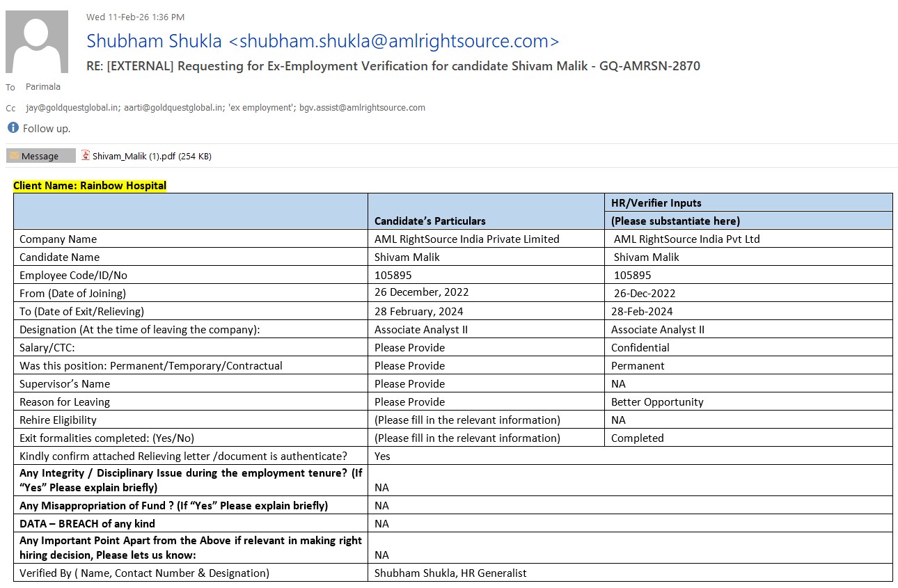Click the bgv.assist@amlrightsource.com Cc address
This screenshot has width=898, height=588.
pyautogui.click(x=362, y=108)
